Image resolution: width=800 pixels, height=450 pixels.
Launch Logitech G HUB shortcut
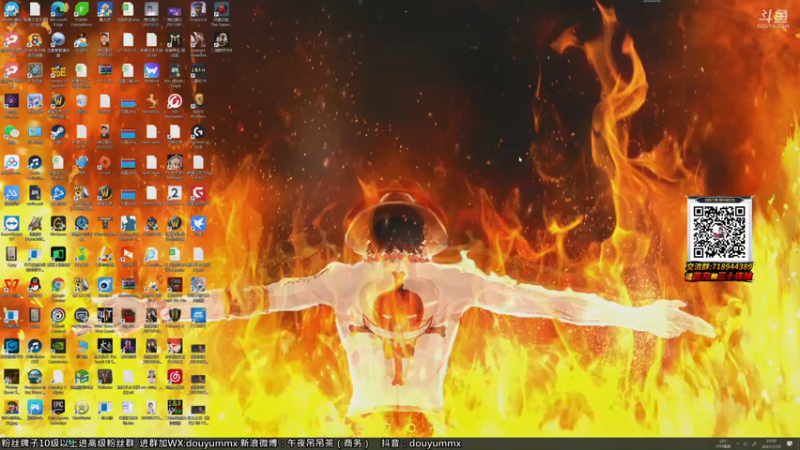point(198,132)
